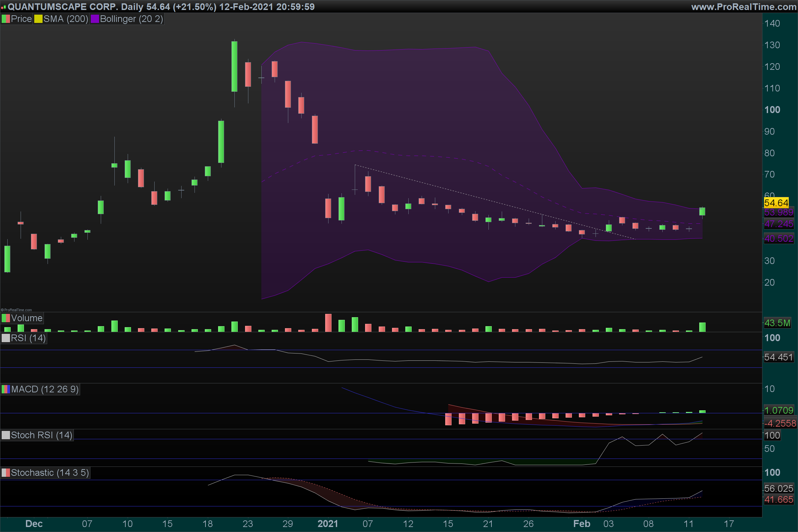Click the Volume panel legend icon
798x532 pixels.
coord(6,318)
